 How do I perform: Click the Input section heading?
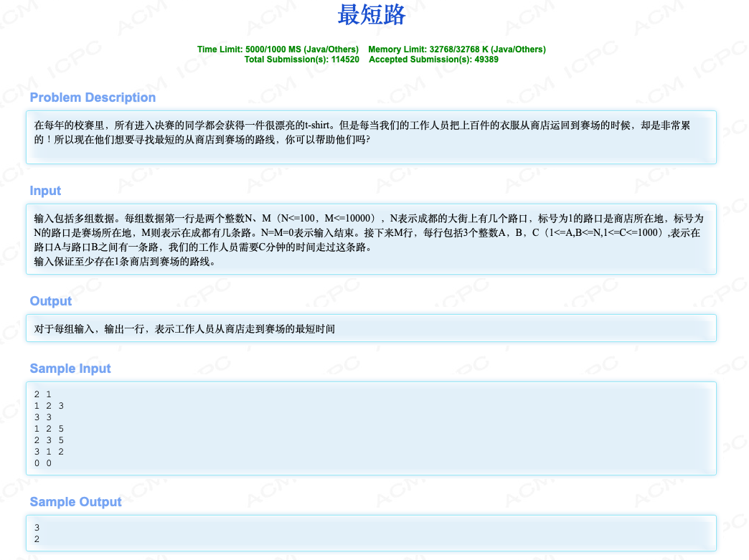45,191
